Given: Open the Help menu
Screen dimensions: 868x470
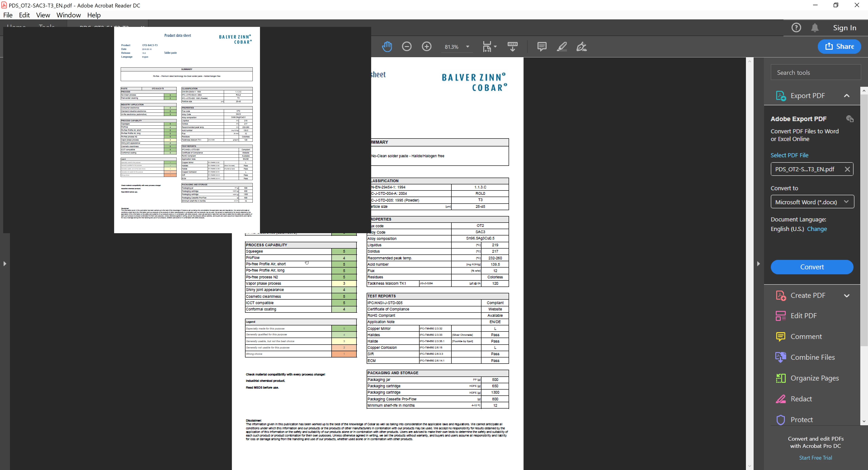Looking at the screenshot, I should click(94, 15).
